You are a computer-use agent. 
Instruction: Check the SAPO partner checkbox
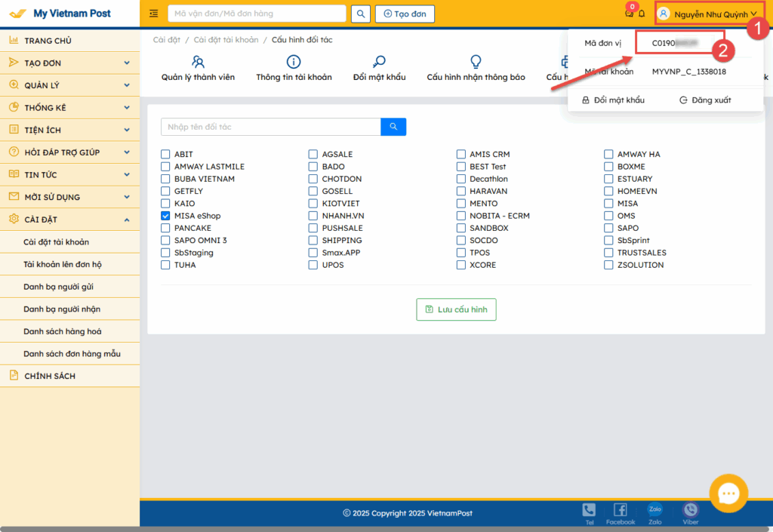click(609, 228)
